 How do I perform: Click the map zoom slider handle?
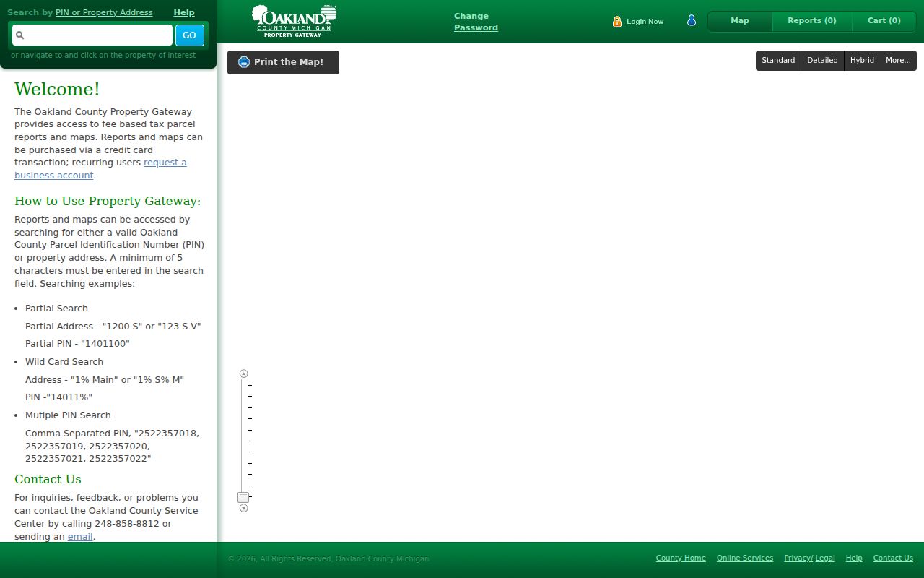tap(243, 497)
